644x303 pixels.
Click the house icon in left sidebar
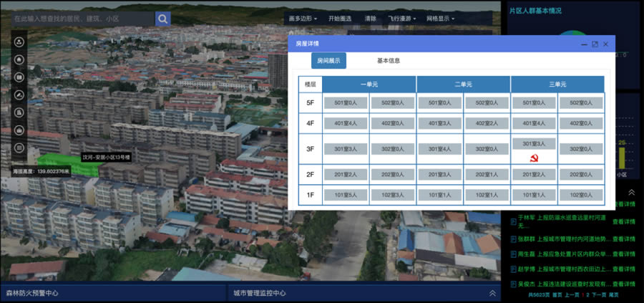[19, 59]
